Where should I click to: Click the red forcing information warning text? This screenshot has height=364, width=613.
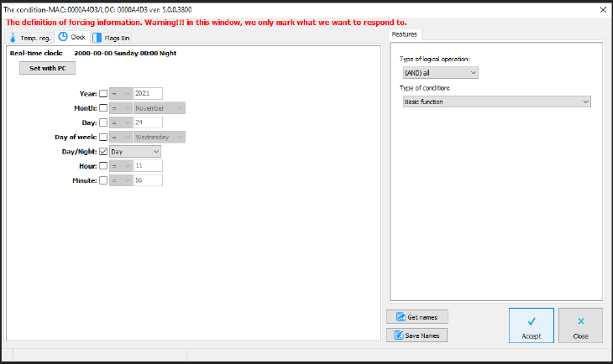point(207,23)
